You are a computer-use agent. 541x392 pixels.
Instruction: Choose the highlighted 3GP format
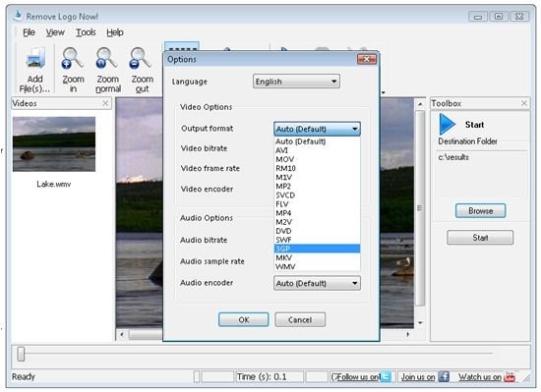click(317, 249)
